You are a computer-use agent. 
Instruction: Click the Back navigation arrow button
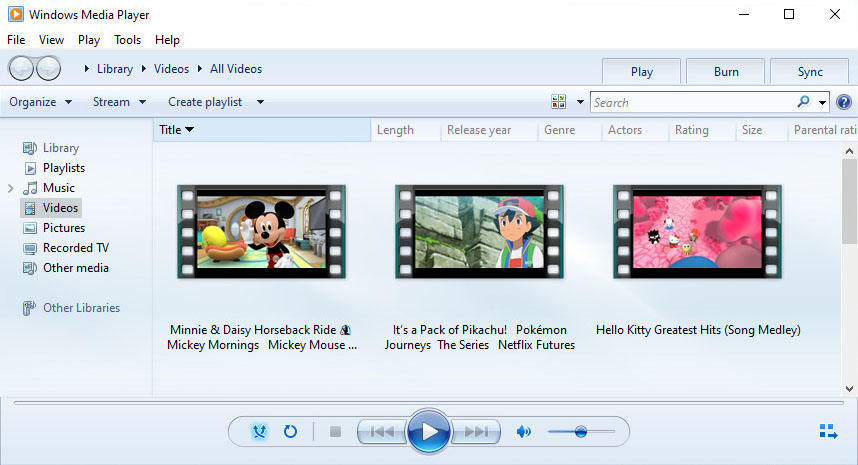pos(21,69)
